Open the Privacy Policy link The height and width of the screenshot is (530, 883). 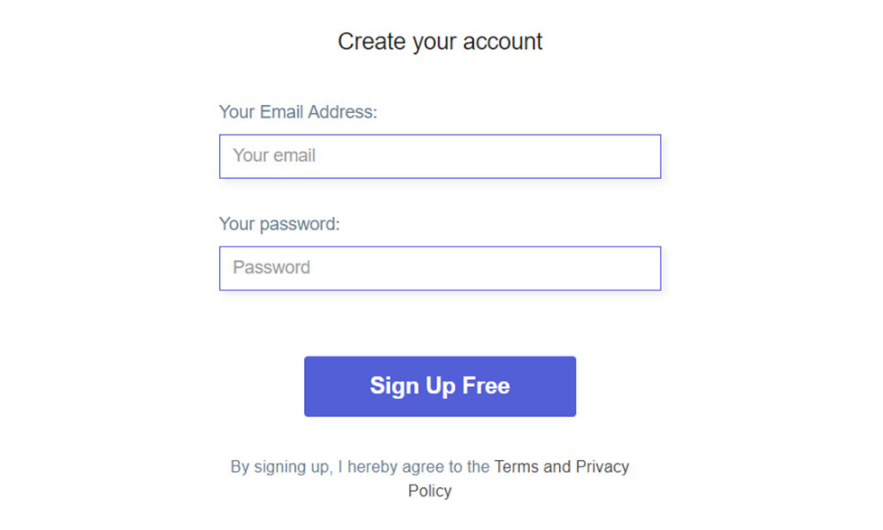tap(602, 467)
